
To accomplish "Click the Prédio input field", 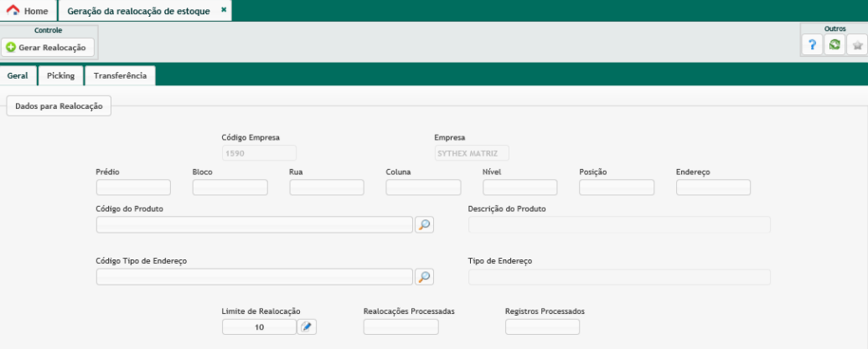I will tap(133, 187).
